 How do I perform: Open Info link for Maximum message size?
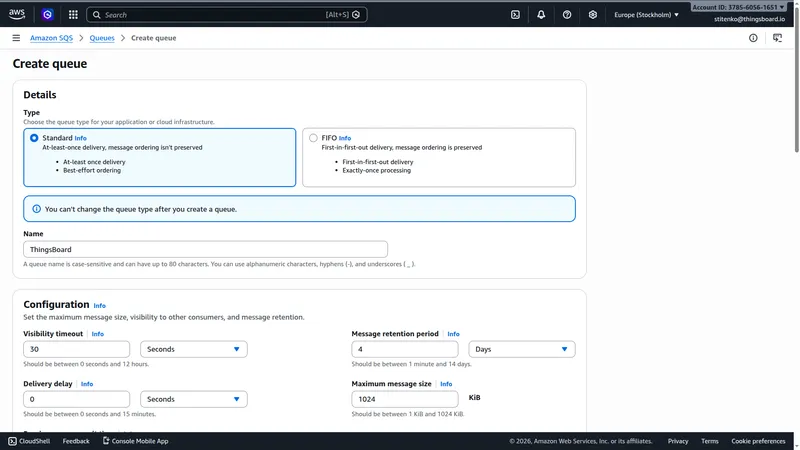coord(446,384)
